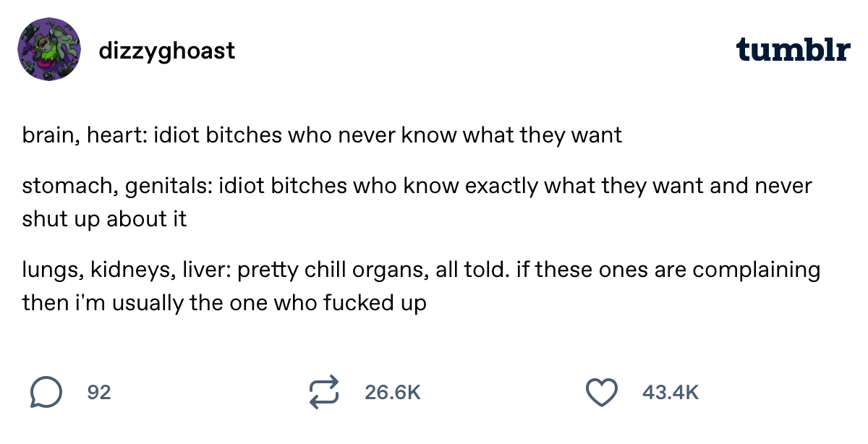This screenshot has height=444, width=868.
Task: Reblog the post using the arrows icon
Action: (x=323, y=393)
